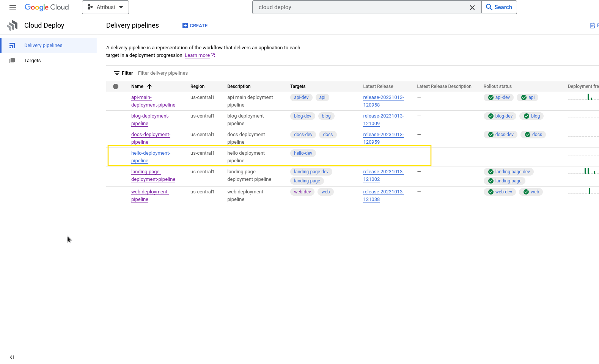Viewport: 599px width, 364px height.
Task: Open release-20231013-120958 link
Action: tap(384, 101)
